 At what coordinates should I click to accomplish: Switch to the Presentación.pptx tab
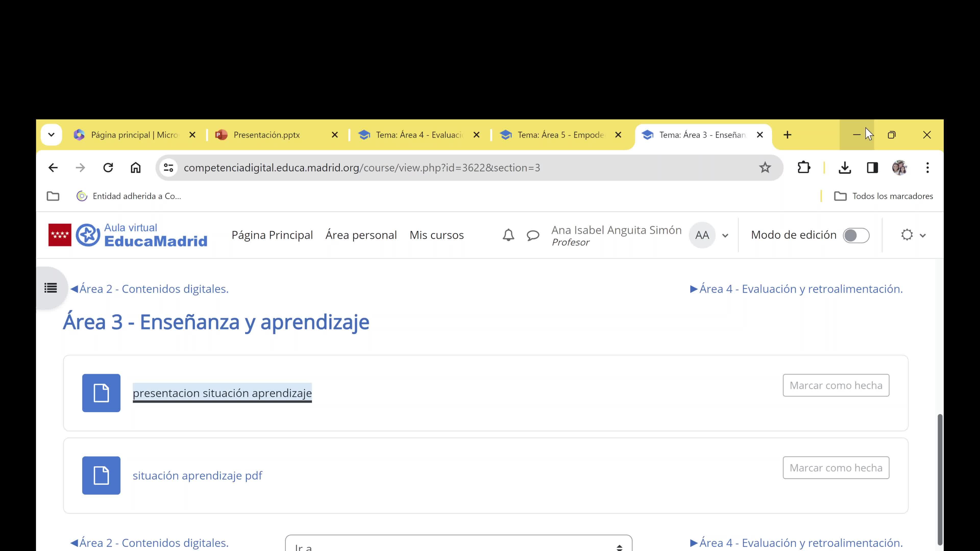pyautogui.click(x=266, y=135)
